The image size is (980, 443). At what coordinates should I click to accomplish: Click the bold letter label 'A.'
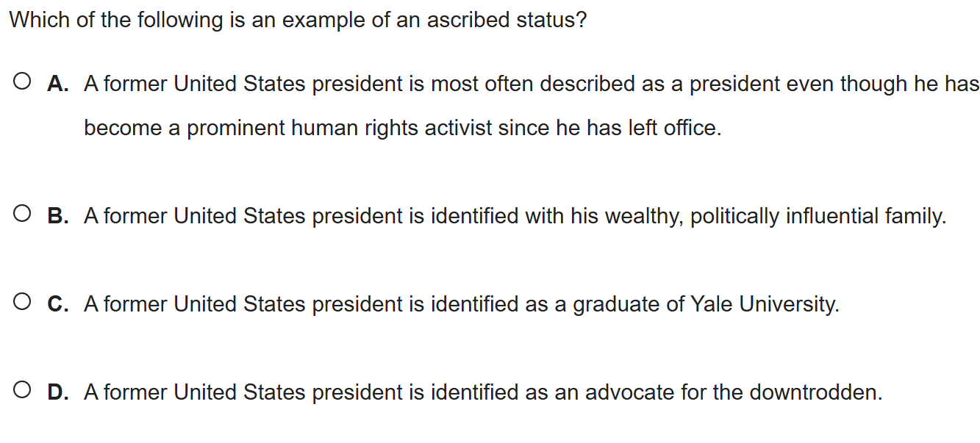click(x=58, y=84)
